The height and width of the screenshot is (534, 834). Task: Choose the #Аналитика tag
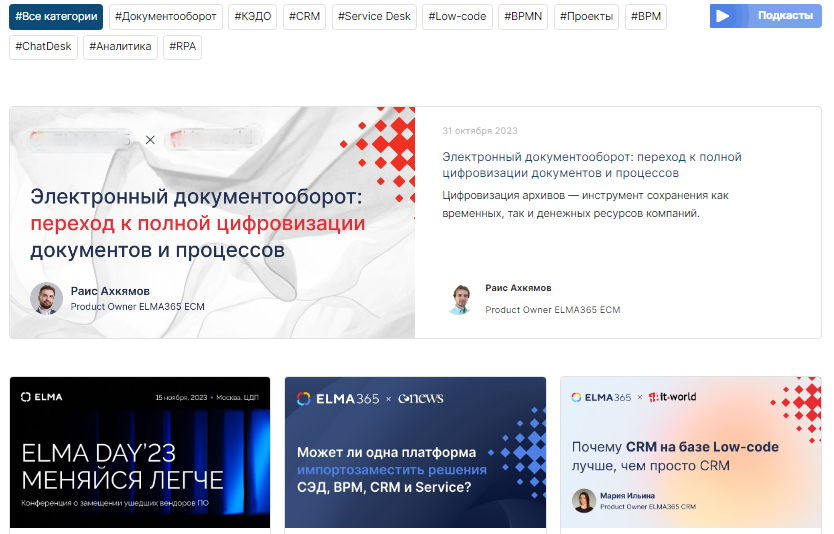(120, 47)
